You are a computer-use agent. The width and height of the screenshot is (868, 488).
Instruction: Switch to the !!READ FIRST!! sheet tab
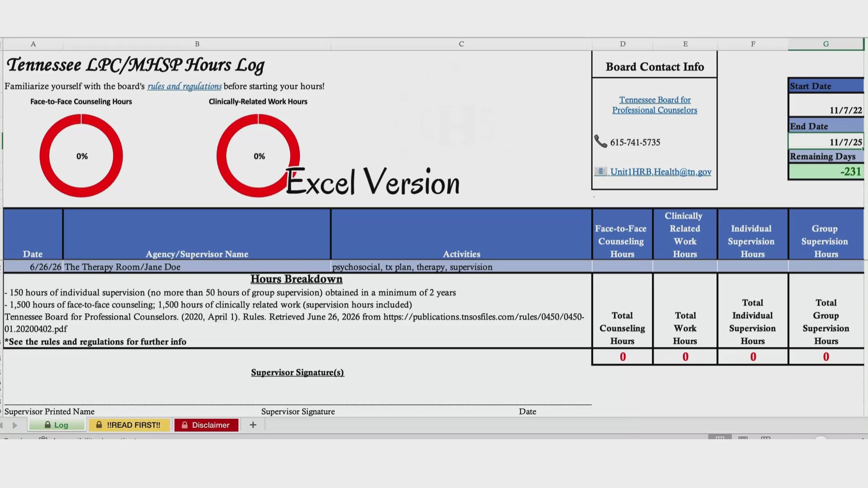coord(129,425)
